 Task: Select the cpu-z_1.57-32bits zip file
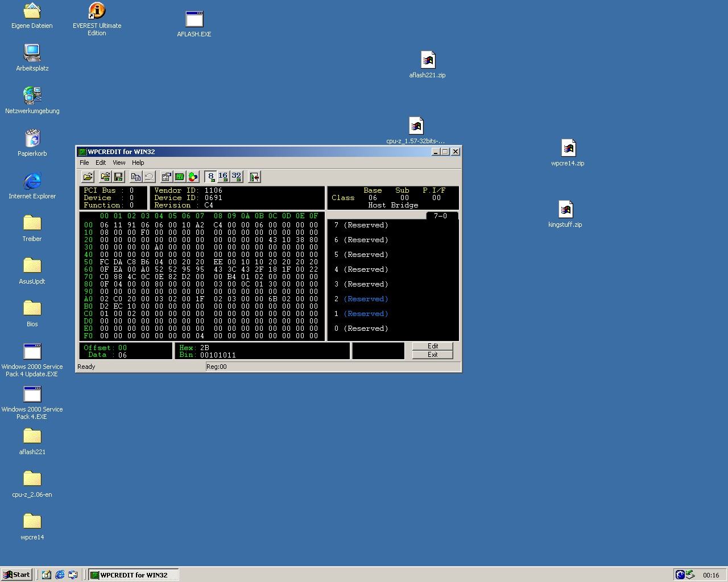[416, 130]
